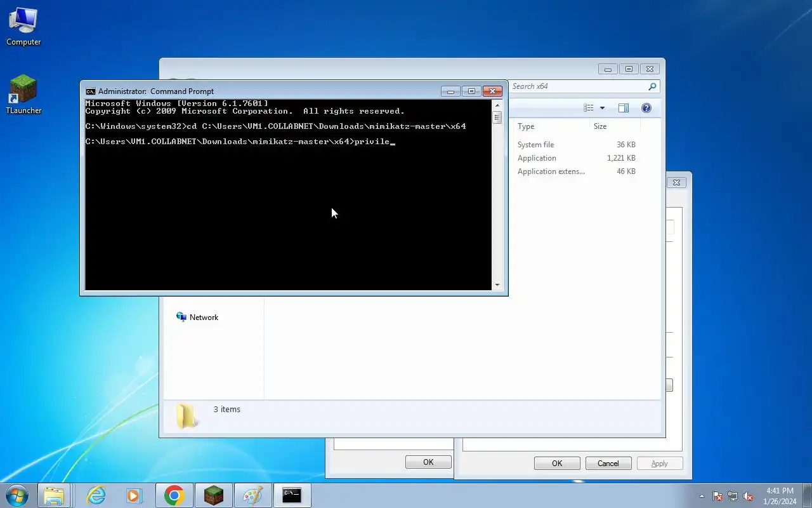Viewport: 812px width, 508px height.
Task: Open the TLauncher desktop shortcut
Action: point(23,95)
